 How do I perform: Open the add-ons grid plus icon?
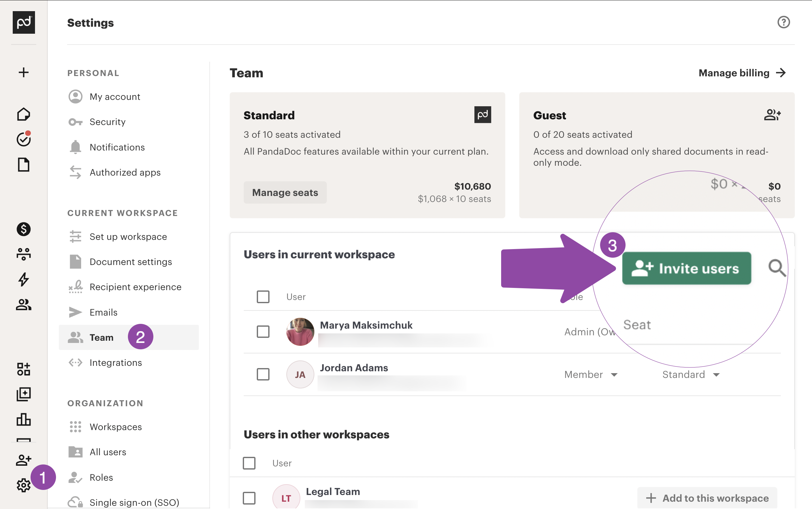pyautogui.click(x=24, y=369)
